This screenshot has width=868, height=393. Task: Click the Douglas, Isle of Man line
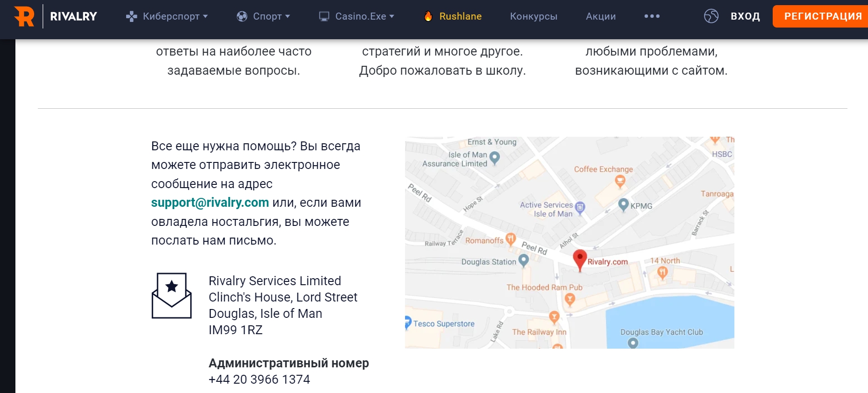[x=265, y=314]
